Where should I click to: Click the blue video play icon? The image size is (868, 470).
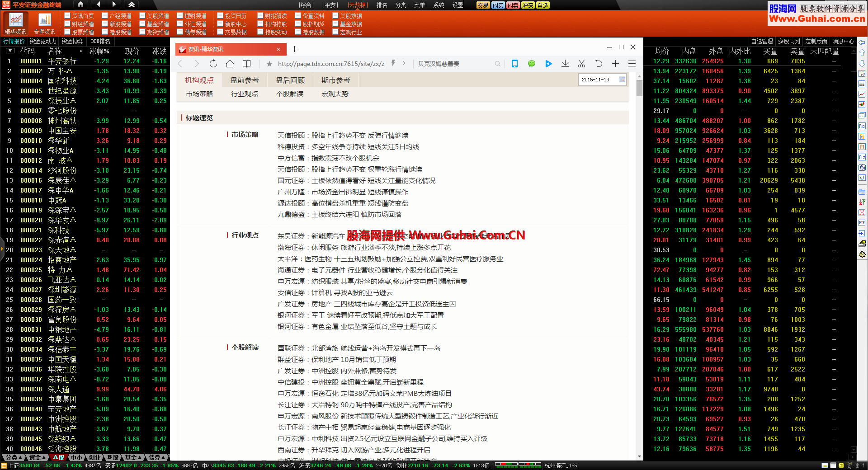548,64
